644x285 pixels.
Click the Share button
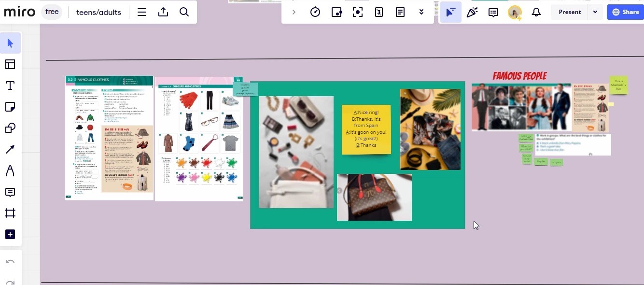pos(625,12)
